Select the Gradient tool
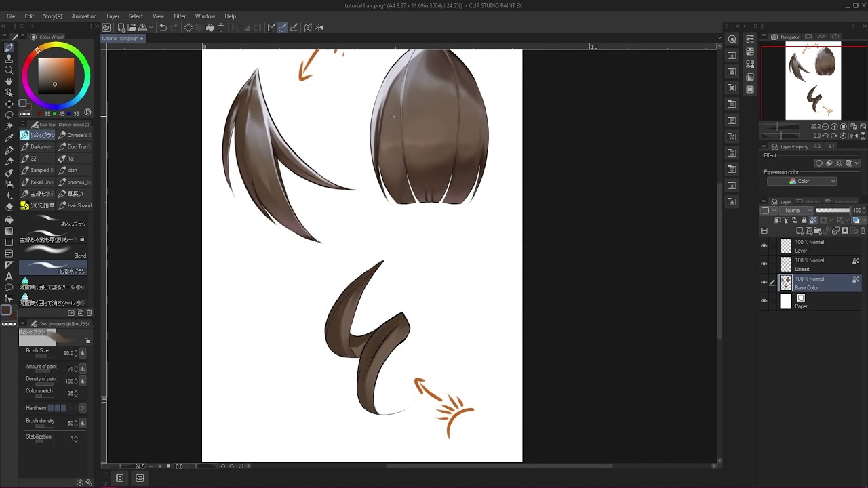Viewport: 868px width, 488px height. click(9, 230)
